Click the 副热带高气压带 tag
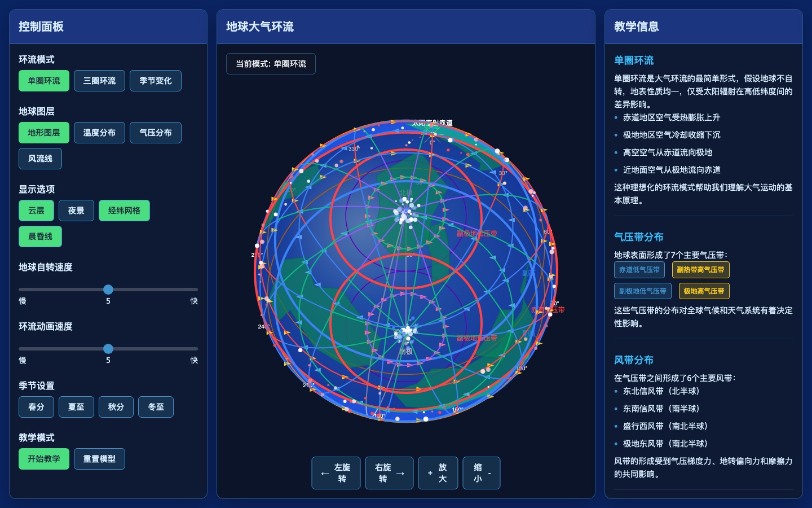Screen dimensions: 812x508 click(700, 270)
